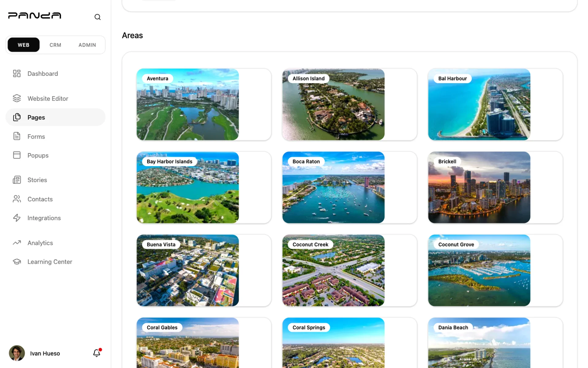Open the Learning Center
The height and width of the screenshot is (368, 588).
[55, 262]
